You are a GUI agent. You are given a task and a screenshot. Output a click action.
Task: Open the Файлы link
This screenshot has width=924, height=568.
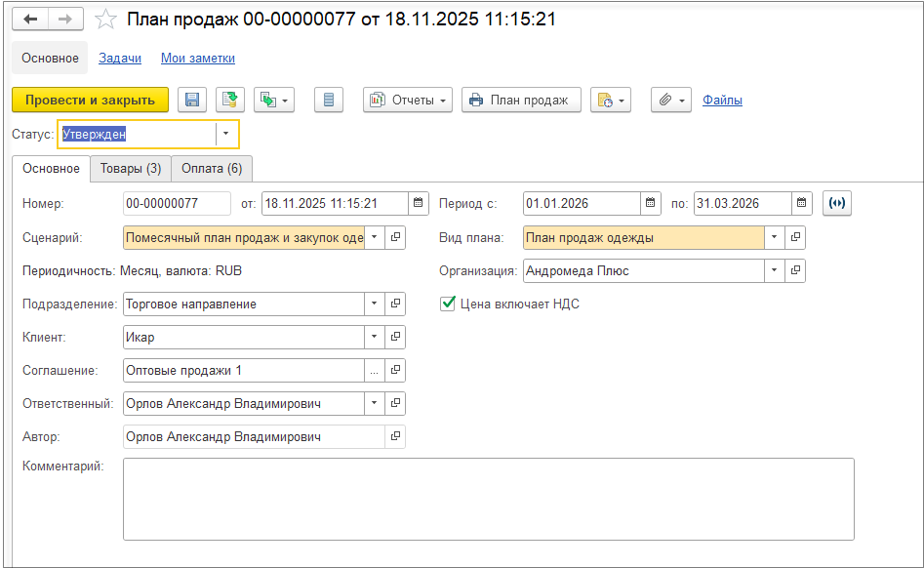point(722,101)
